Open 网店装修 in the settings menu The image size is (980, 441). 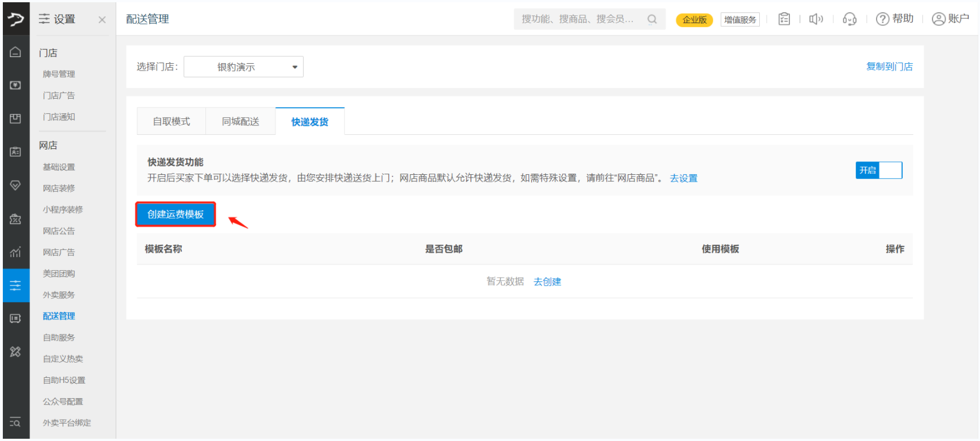[59, 188]
